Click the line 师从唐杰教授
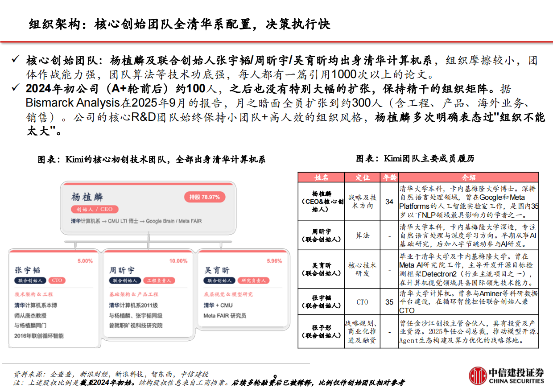This screenshot has width=553, height=392. coord(30,315)
